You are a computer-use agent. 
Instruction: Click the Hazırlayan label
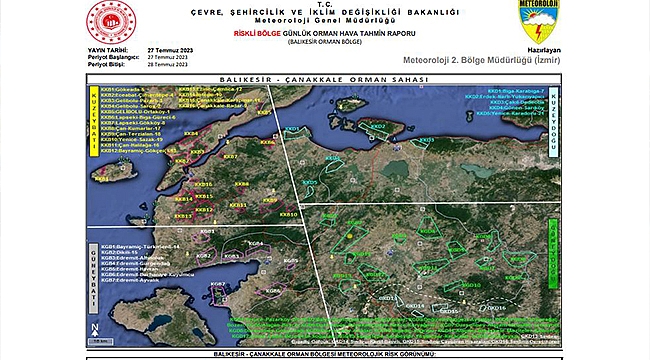tap(544, 50)
